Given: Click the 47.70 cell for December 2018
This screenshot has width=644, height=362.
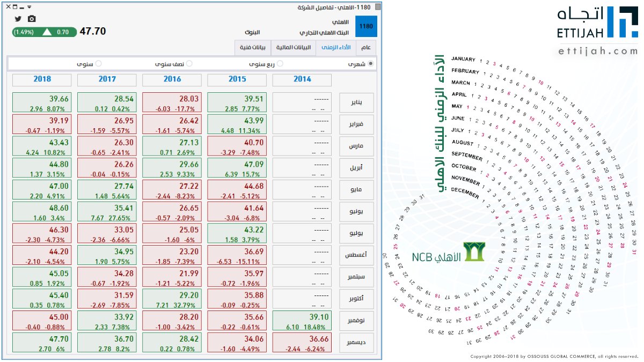Looking at the screenshot, I should click(x=42, y=343).
